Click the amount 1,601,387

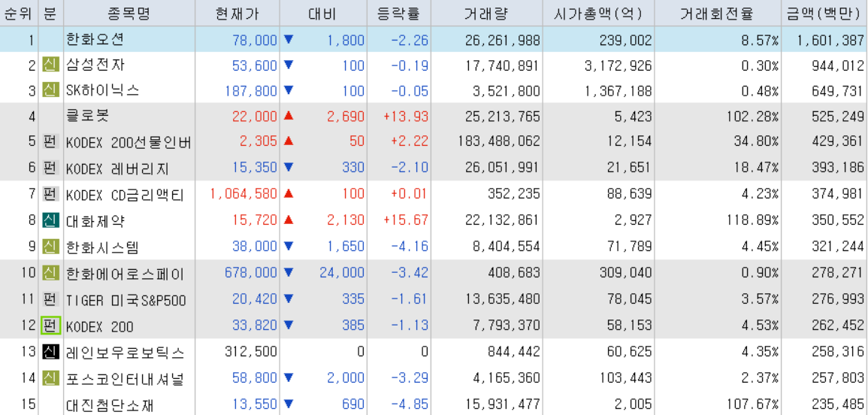tap(830, 40)
